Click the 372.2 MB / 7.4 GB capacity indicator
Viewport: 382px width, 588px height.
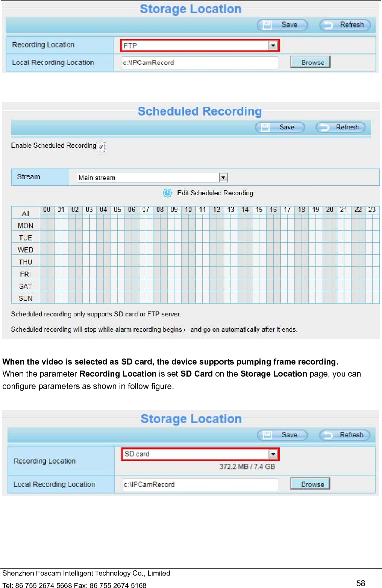click(247, 466)
